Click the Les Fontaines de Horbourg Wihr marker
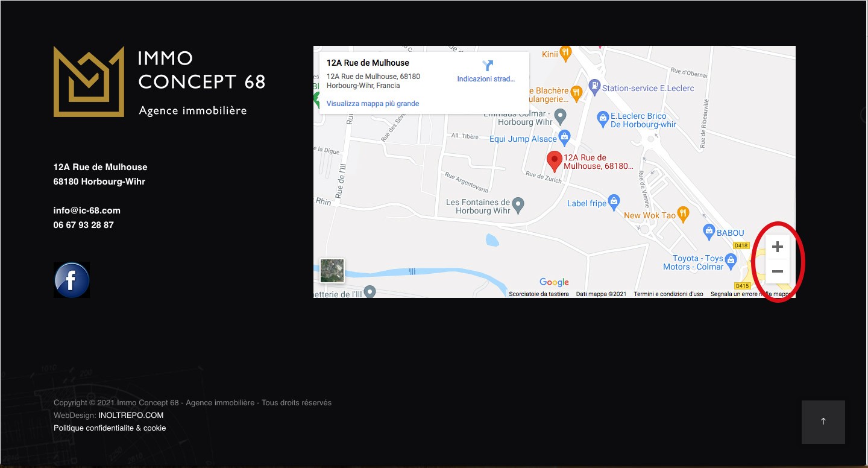 518,204
